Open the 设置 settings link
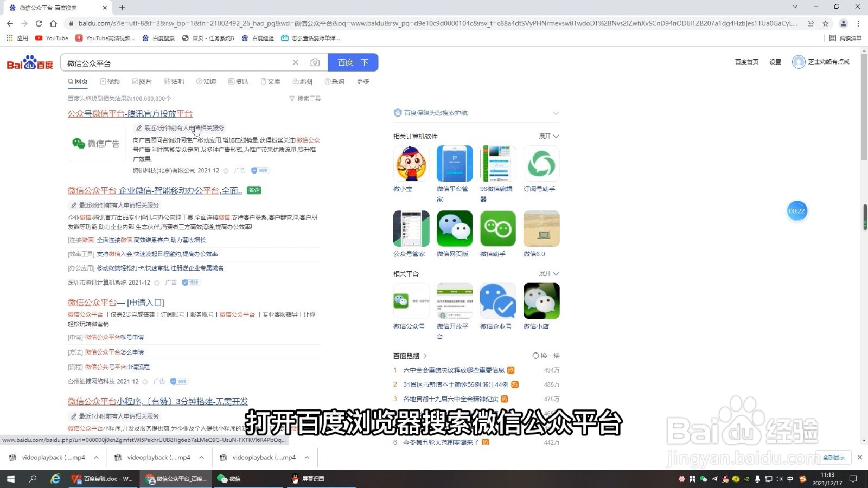Screen dimensions: 868x488 point(775,62)
